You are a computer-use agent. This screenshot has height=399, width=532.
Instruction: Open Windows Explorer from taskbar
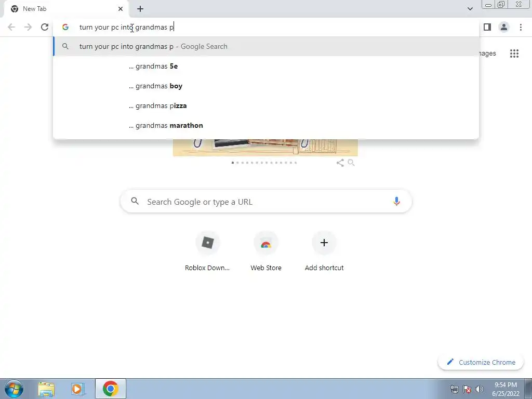pos(46,389)
